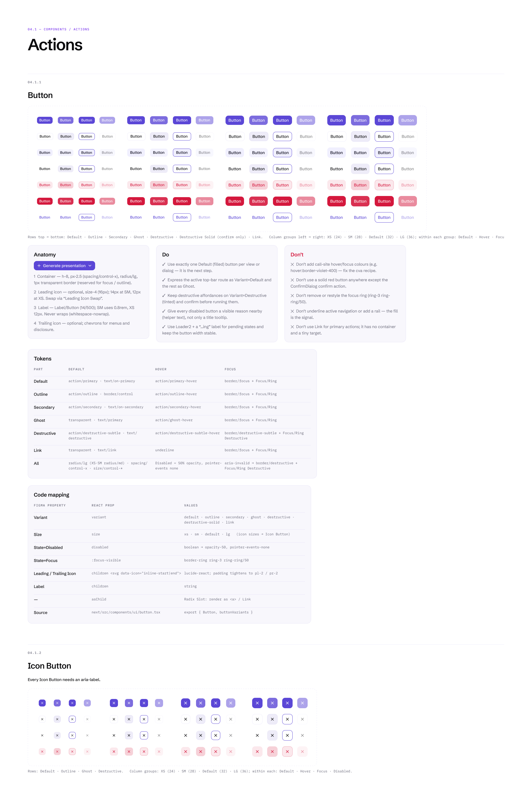Click the X mark beside "Don't underline active navigation"
Viewport: 532px width, 801px height.
click(292, 311)
